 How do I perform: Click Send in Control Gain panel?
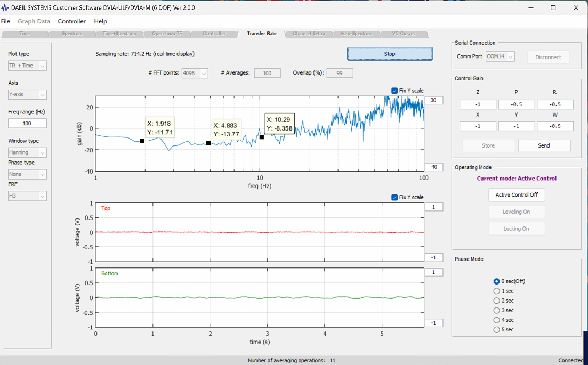[x=544, y=145]
